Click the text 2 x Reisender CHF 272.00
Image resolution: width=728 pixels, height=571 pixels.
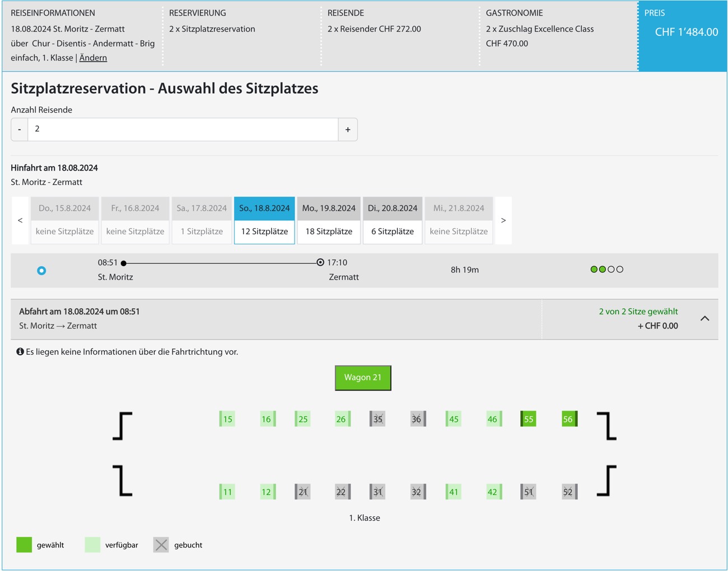pyautogui.click(x=374, y=29)
